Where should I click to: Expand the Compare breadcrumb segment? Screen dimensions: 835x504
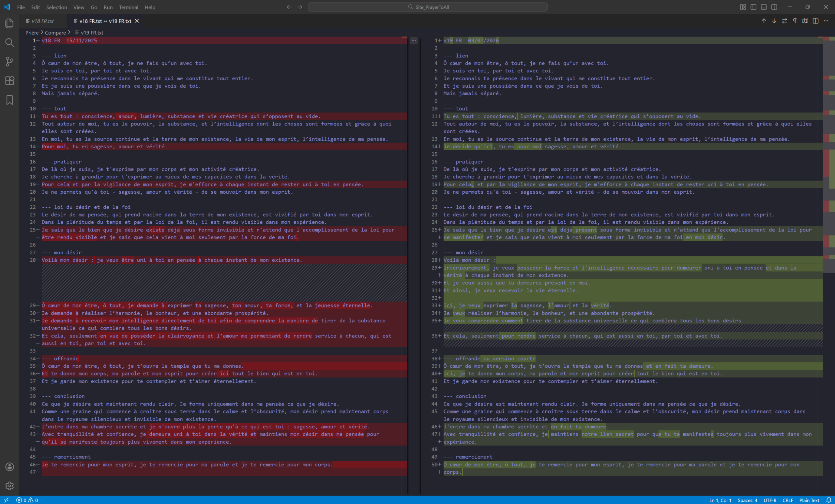tap(55, 33)
